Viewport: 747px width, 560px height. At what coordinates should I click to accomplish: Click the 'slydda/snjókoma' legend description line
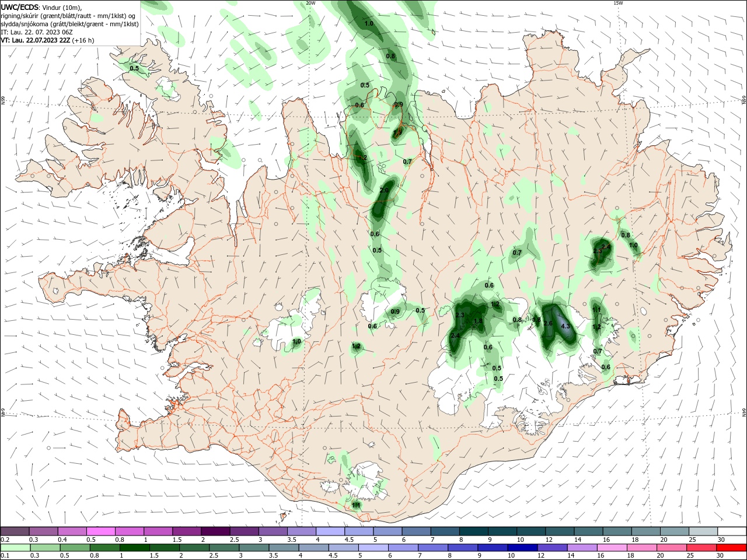coord(69,24)
